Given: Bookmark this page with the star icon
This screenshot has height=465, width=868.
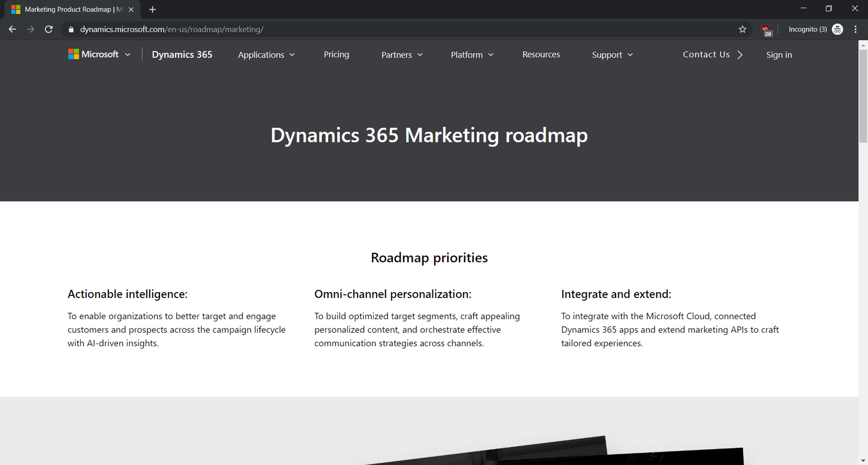Looking at the screenshot, I should pyautogui.click(x=742, y=29).
